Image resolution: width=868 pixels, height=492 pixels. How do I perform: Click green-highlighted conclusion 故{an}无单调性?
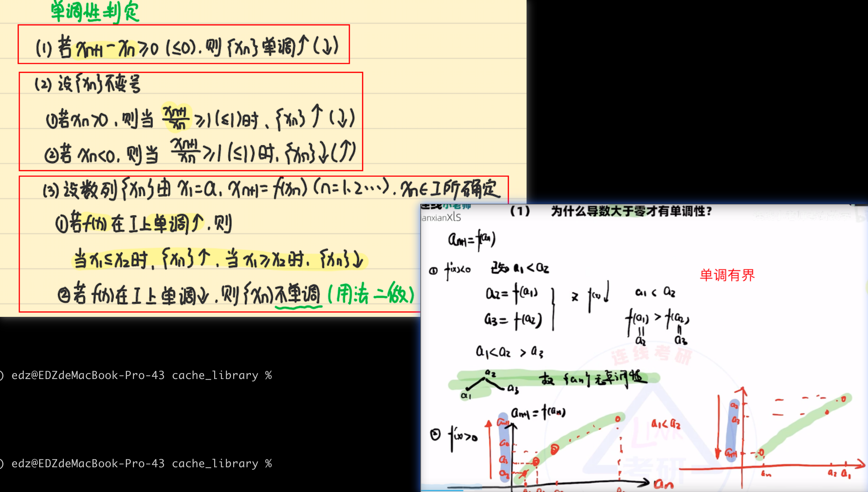[x=594, y=379]
